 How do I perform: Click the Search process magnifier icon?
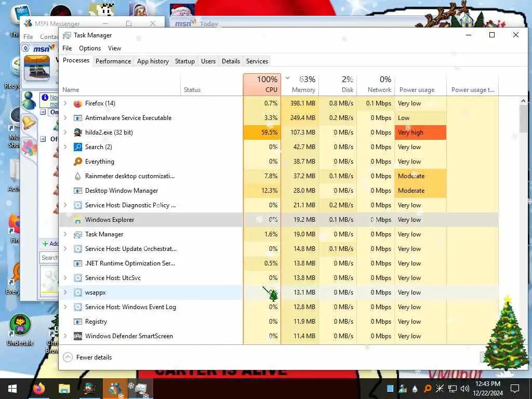click(78, 147)
